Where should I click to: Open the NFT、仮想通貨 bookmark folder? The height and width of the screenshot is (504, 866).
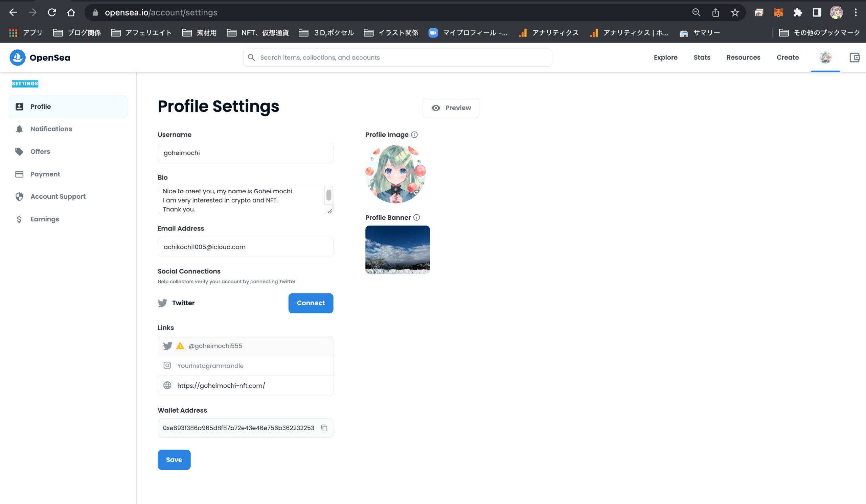pos(258,32)
